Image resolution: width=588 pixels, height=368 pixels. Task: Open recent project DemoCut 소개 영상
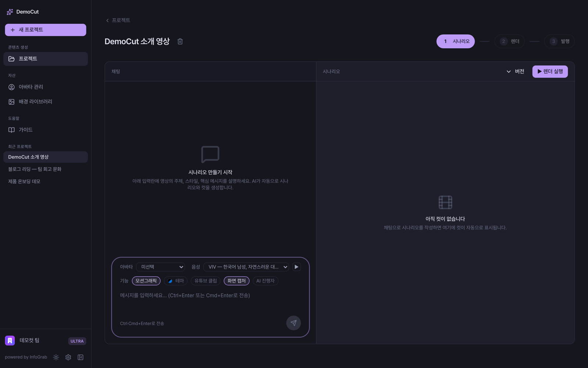46,157
